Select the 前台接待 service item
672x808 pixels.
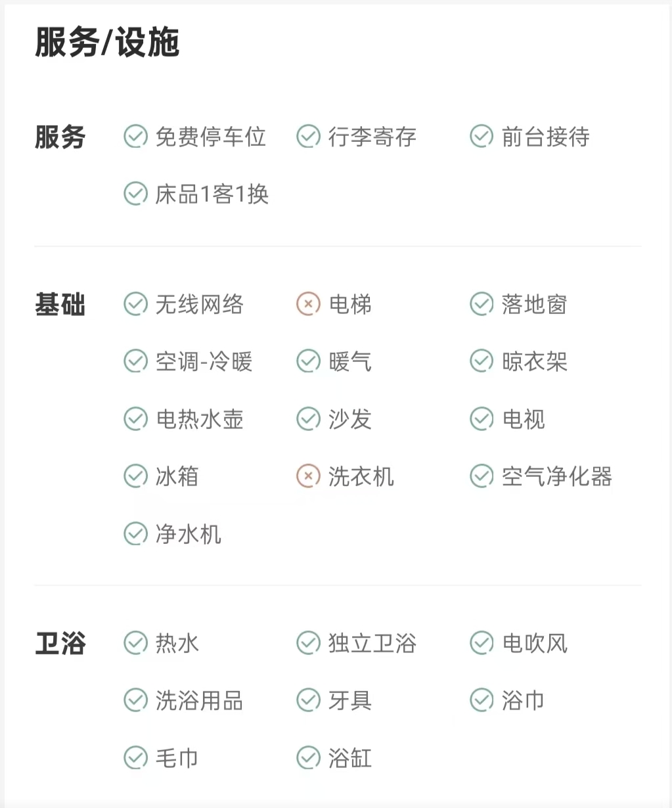point(545,137)
